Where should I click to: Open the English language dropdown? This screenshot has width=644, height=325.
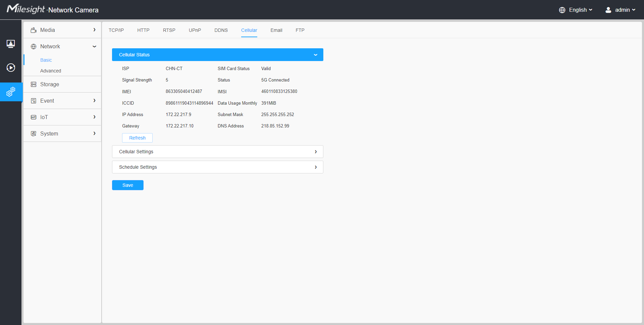coord(580,10)
